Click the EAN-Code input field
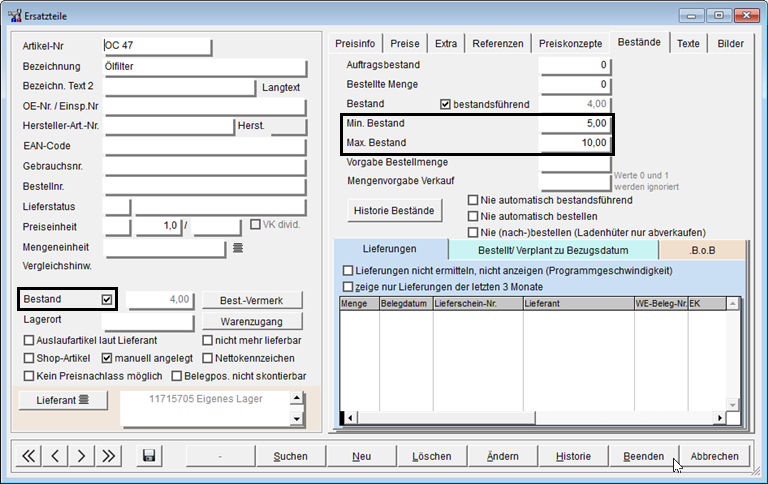Screen dimensions: 768x484 [x=205, y=146]
